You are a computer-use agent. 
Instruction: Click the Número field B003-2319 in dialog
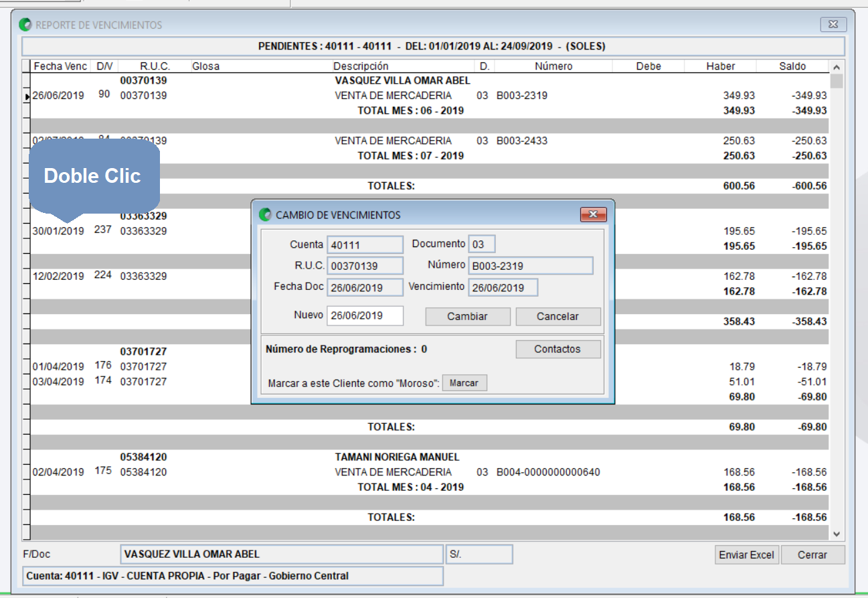(x=531, y=266)
